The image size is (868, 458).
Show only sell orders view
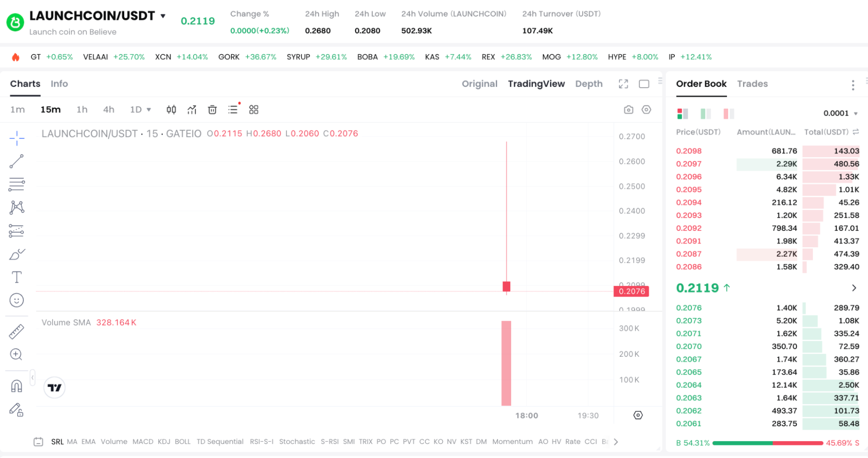click(x=729, y=114)
